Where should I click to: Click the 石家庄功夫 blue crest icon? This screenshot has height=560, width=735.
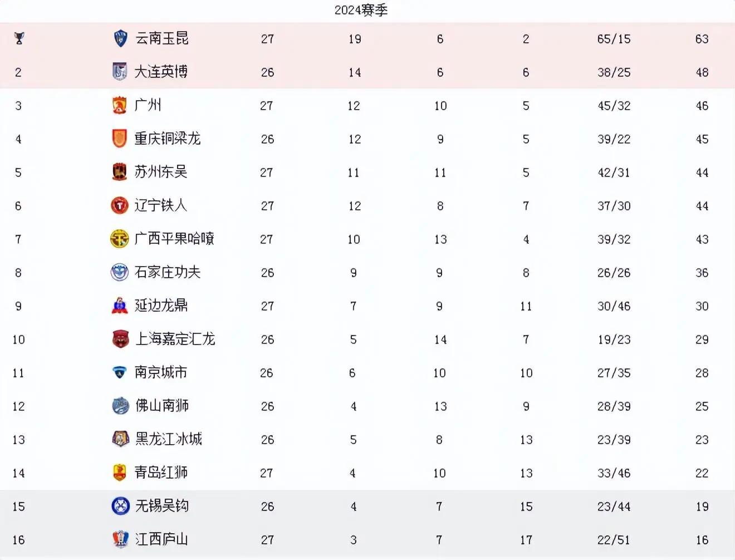tap(120, 272)
